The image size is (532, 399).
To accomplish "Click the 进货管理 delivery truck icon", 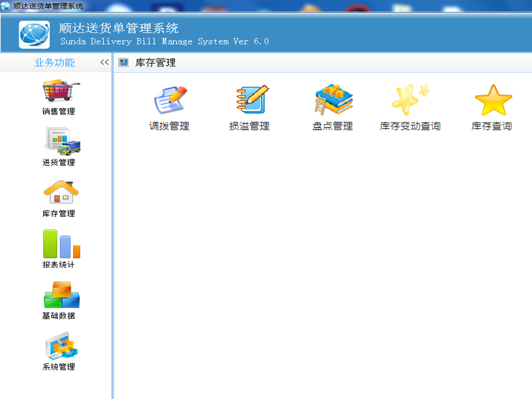I will pos(61,141).
